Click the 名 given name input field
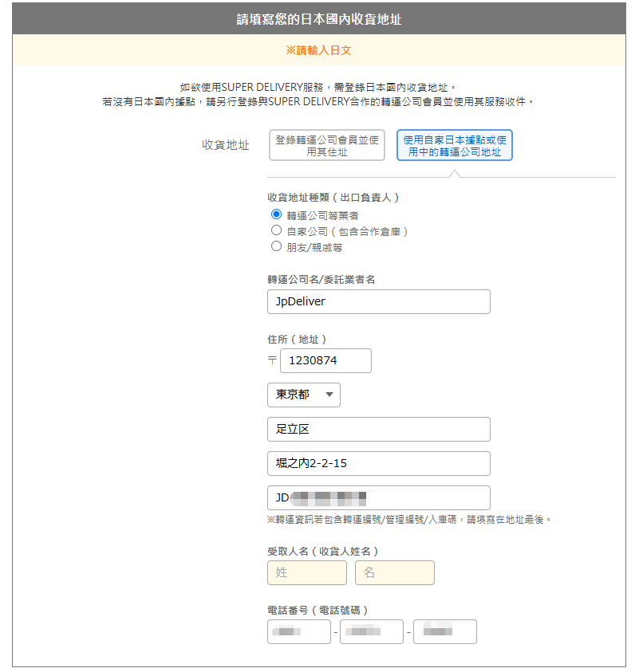Screen dimensions: 635x672 (394, 572)
